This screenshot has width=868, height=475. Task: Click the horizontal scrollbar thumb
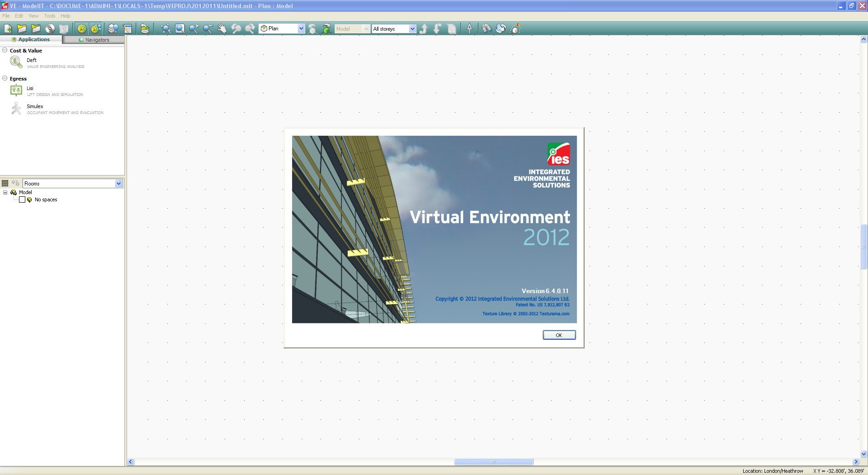coord(494,461)
